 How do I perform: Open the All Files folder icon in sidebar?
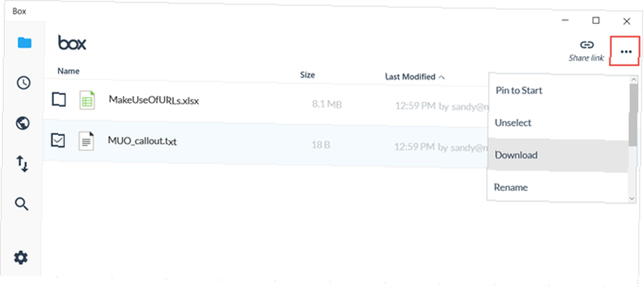pos(24,43)
